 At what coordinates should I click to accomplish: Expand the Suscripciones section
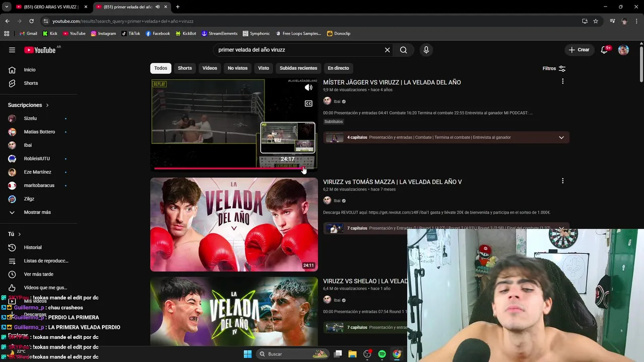coord(28,105)
